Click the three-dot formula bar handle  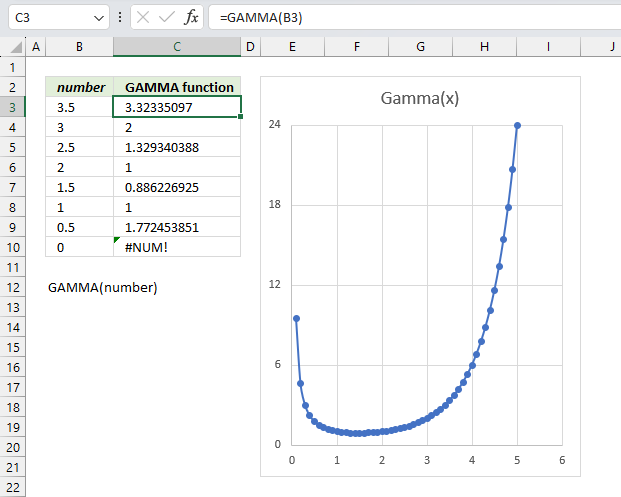click(120, 17)
